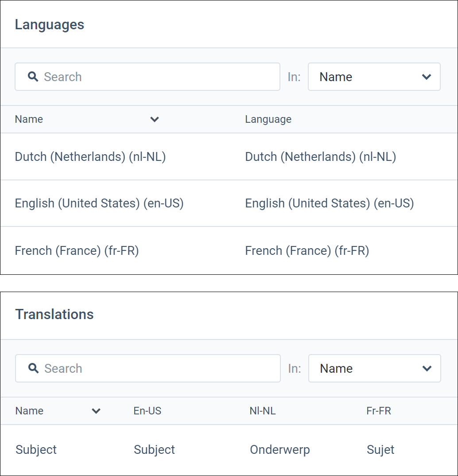Screen dimensions: 458x476
Task: Select the Language column header
Action: click(x=268, y=119)
